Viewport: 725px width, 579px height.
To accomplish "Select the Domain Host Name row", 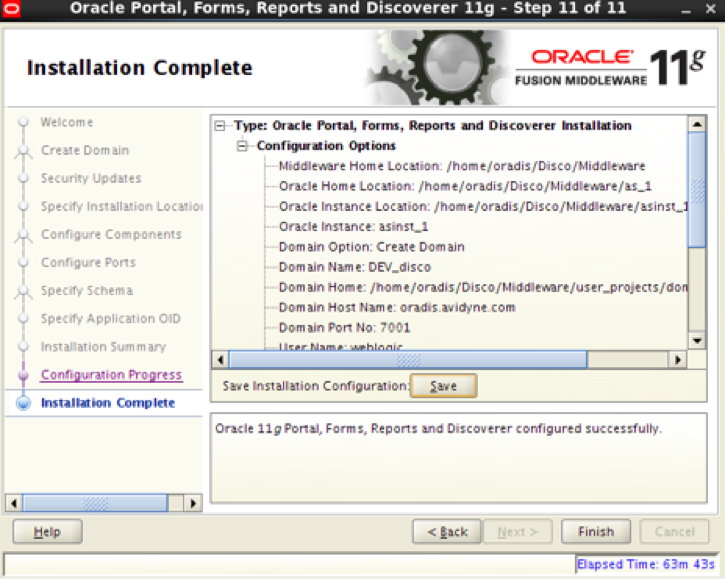I will (x=397, y=308).
